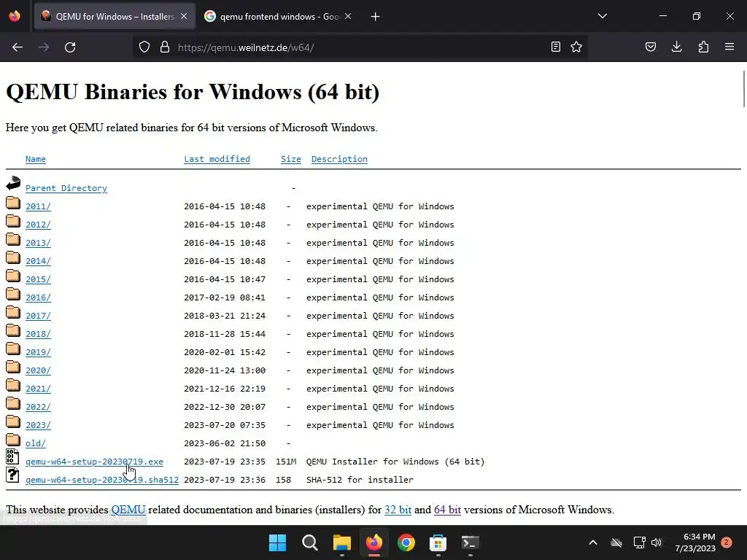
Task: Toggle Reader View icon in address bar
Action: click(x=555, y=47)
